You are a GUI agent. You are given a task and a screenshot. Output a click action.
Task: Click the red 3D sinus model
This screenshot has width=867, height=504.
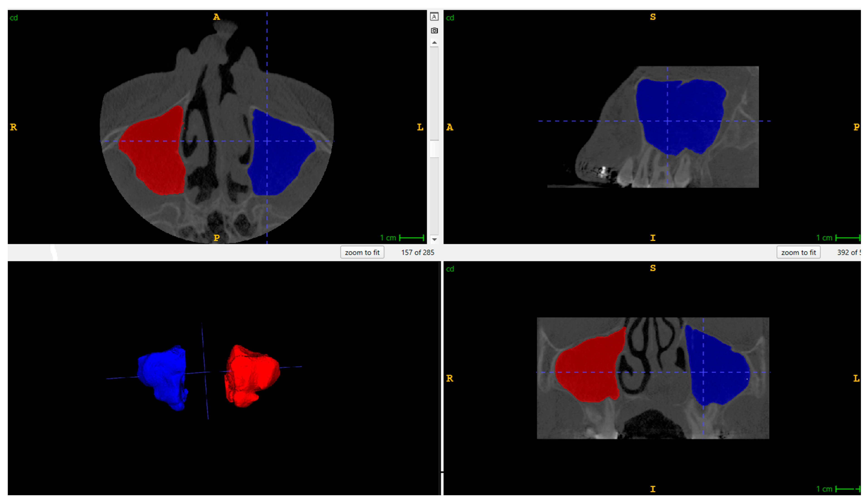(253, 375)
